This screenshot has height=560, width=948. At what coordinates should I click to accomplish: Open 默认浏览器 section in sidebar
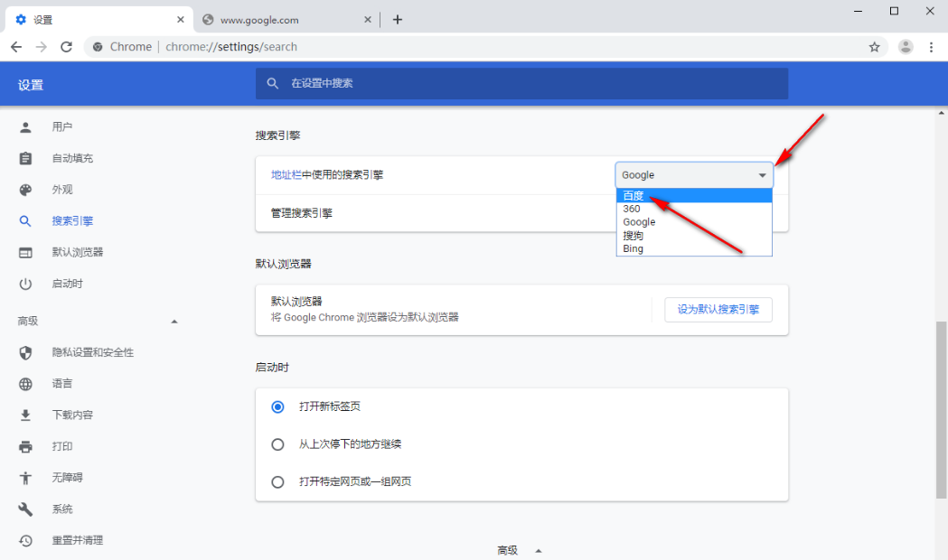click(78, 253)
